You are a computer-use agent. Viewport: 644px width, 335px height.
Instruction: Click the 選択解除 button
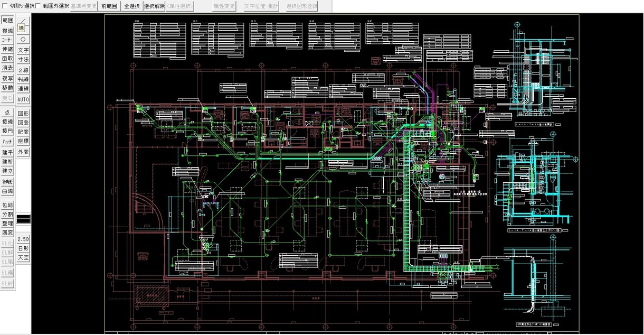point(154,6)
